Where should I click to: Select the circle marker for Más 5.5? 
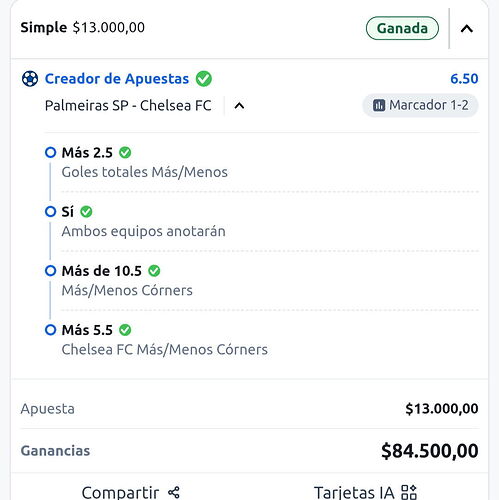(x=50, y=330)
